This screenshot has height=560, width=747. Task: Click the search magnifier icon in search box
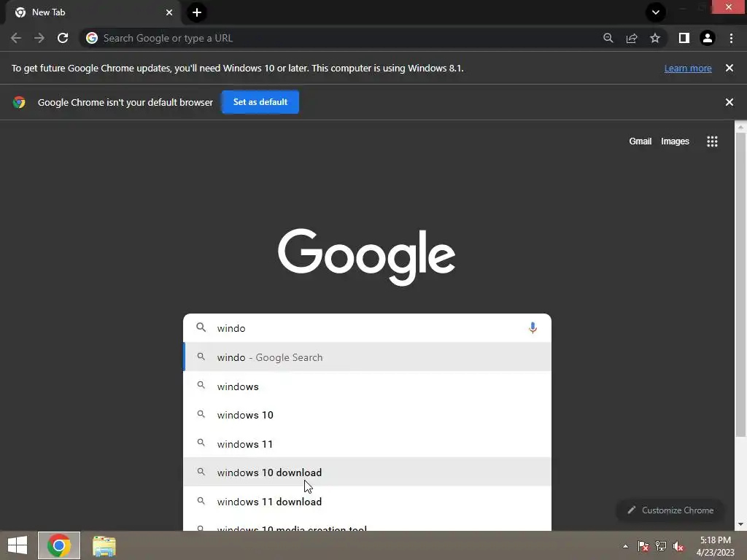201,327
